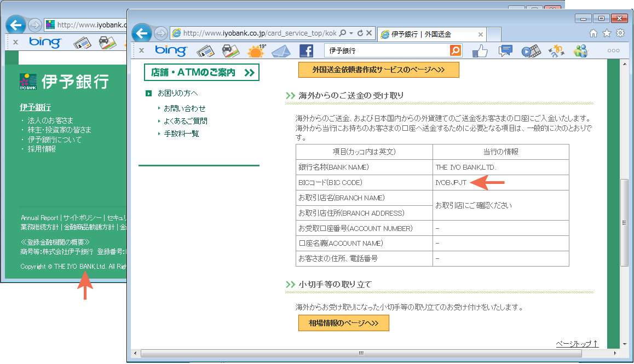Open the front address bar autocomplete dropdown arrow

click(x=351, y=33)
